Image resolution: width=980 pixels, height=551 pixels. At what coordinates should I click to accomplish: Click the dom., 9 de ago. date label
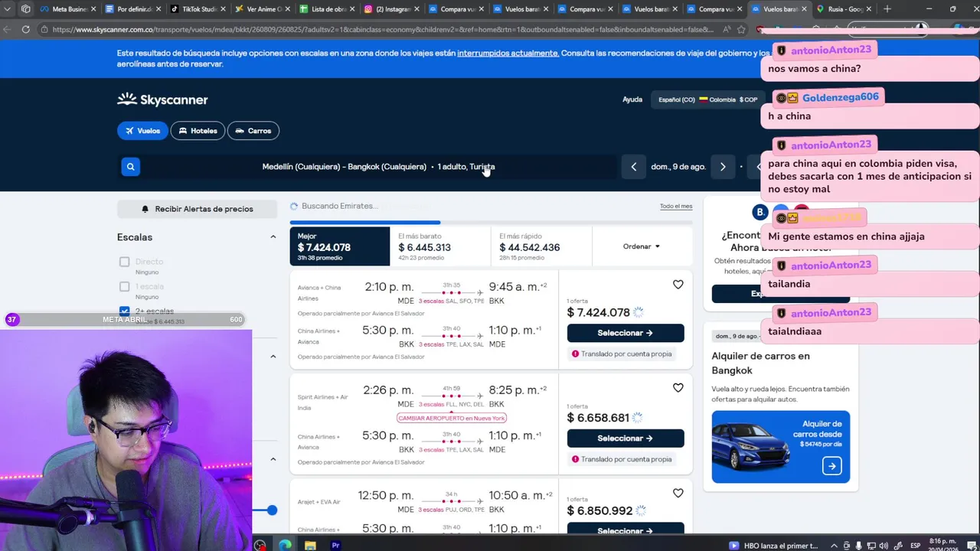678,167
